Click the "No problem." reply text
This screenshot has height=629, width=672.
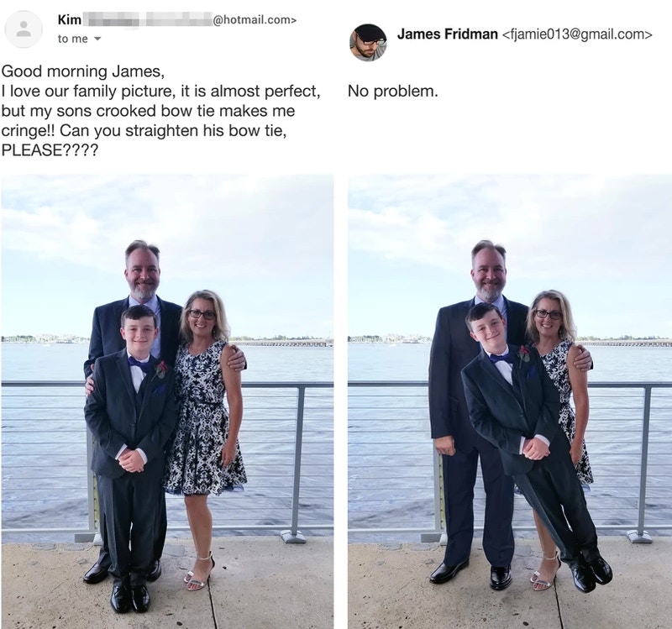[x=392, y=91]
